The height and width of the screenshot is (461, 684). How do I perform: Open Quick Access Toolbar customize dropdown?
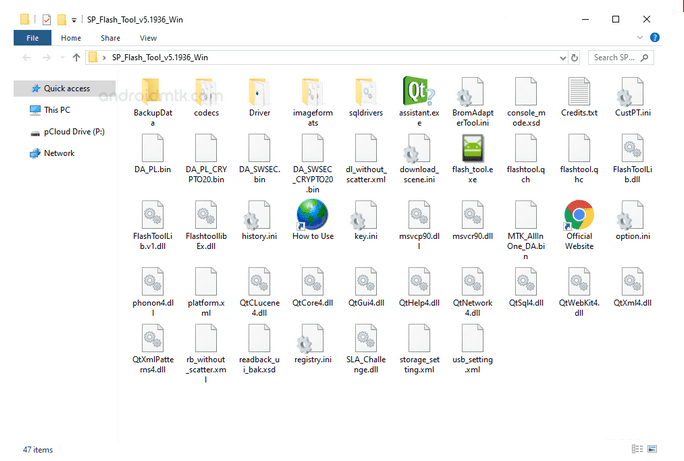pyautogui.click(x=74, y=20)
